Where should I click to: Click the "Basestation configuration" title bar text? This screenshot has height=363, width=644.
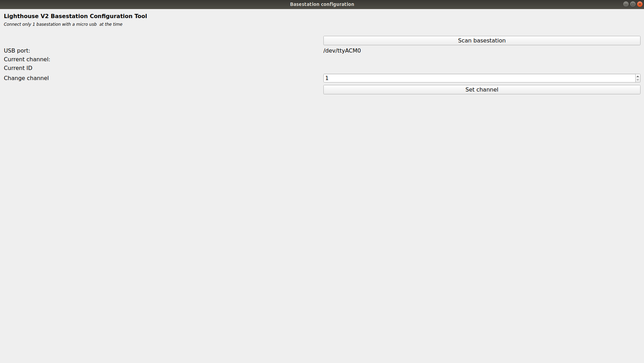(322, 4)
